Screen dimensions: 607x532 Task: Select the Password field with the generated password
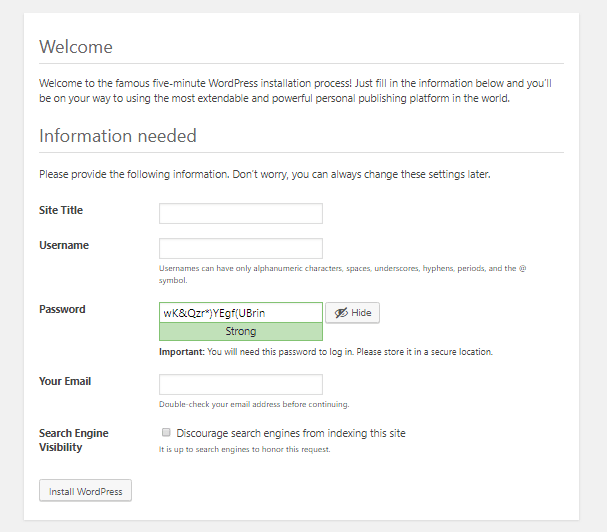240,312
